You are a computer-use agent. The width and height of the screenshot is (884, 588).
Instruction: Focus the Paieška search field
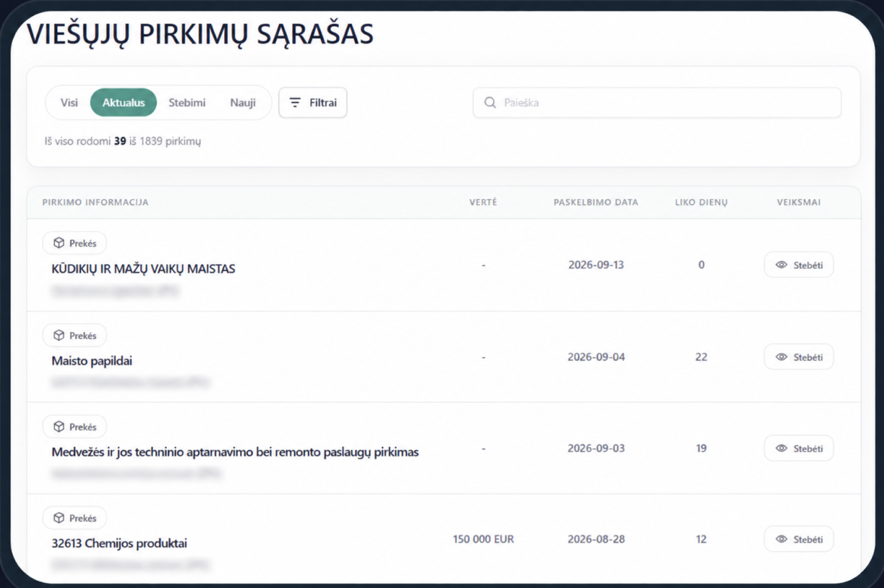(x=657, y=103)
